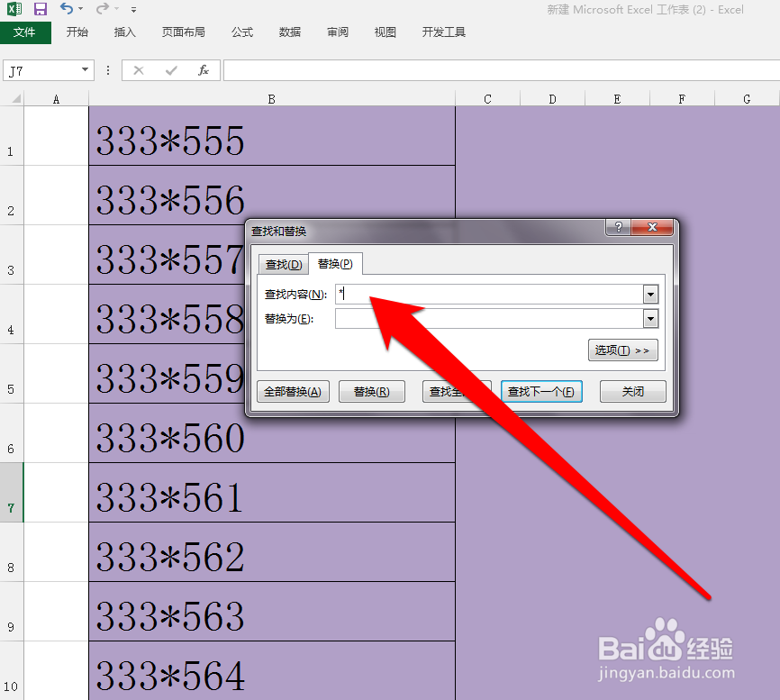Screen dimensions: 780x700
Task: Expand the 查找内容 history dropdown
Action: (x=650, y=294)
